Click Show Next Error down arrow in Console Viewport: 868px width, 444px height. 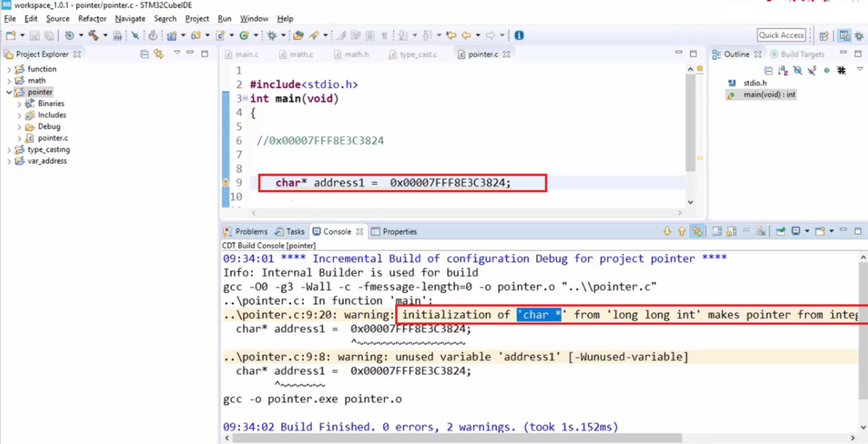667,231
